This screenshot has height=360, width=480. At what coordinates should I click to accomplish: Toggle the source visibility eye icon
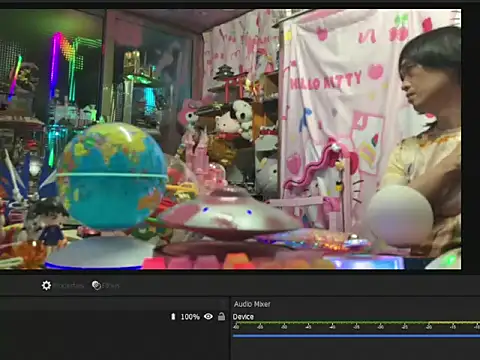pos(208,316)
